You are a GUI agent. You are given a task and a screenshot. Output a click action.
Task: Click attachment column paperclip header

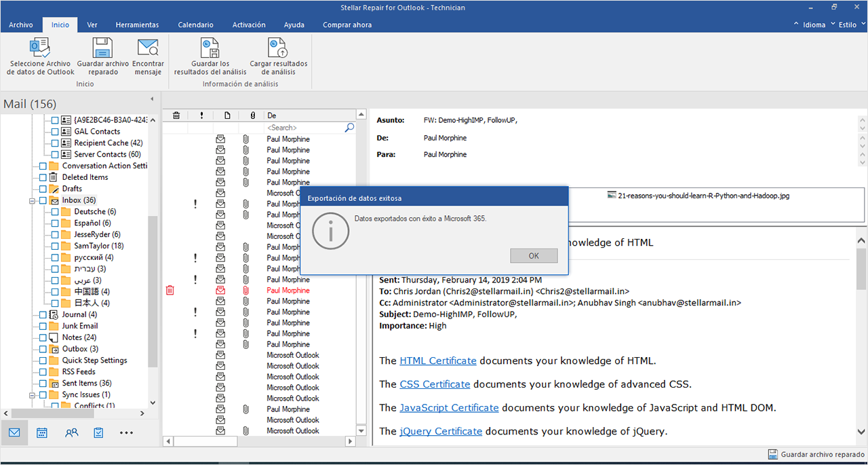252,115
